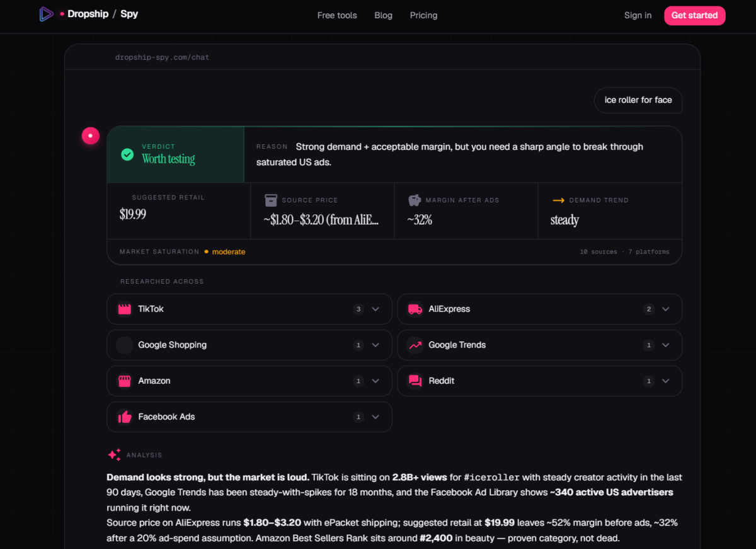Click the 'moderate' market saturation label

click(229, 251)
